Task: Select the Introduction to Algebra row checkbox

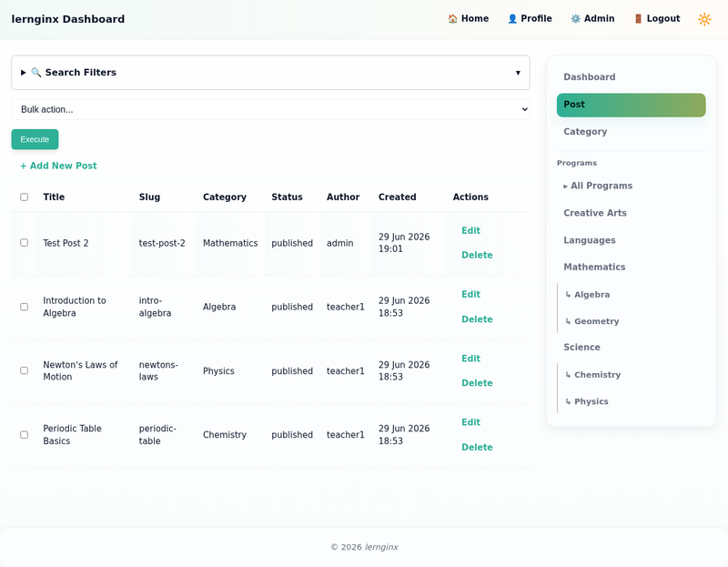Action: coord(25,307)
